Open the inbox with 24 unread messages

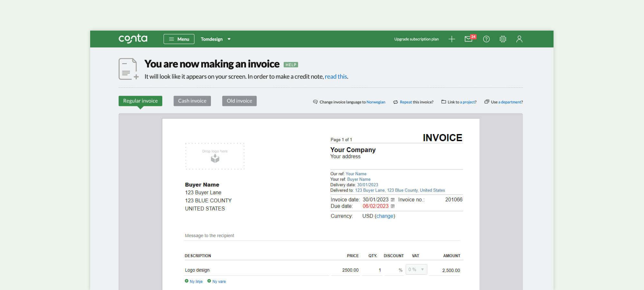pyautogui.click(x=468, y=39)
